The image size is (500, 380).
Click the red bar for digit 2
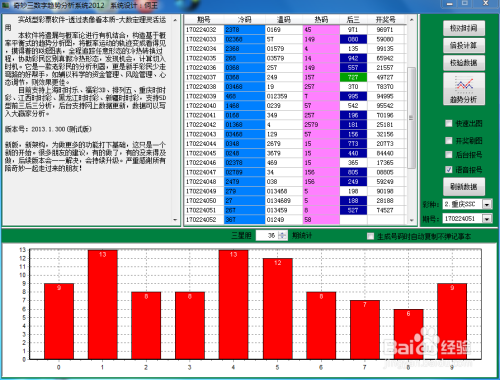(146, 326)
